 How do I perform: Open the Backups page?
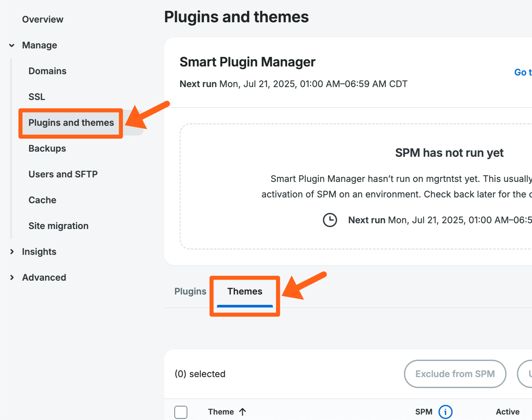click(47, 149)
